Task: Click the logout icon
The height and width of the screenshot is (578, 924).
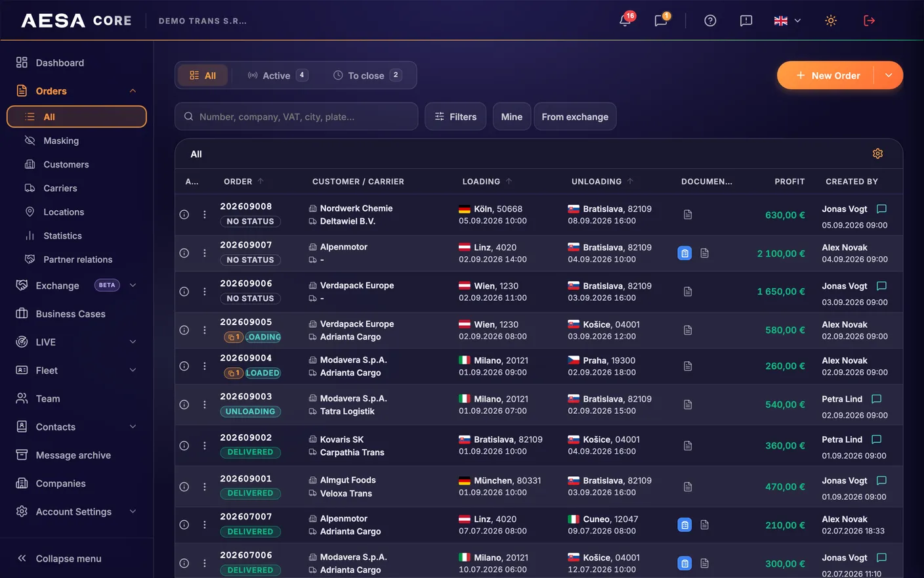Action: tap(869, 20)
